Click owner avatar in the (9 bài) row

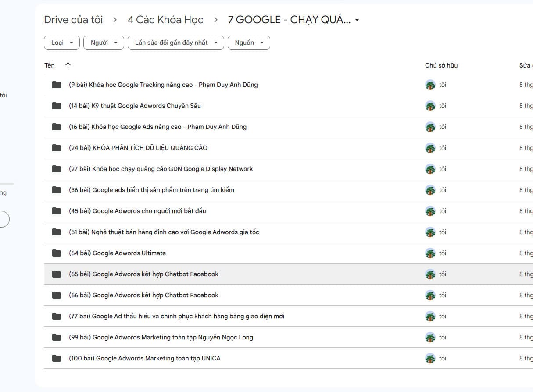pyautogui.click(x=430, y=85)
